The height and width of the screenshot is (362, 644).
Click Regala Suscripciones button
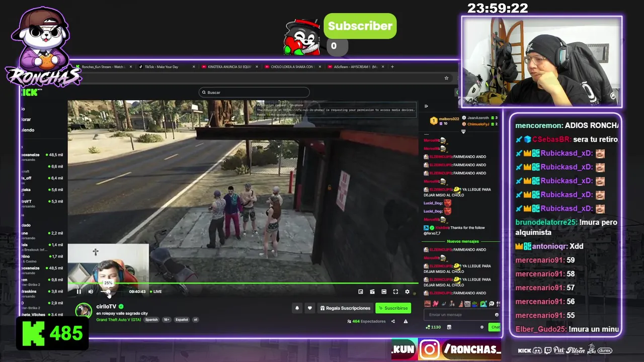pos(345,308)
